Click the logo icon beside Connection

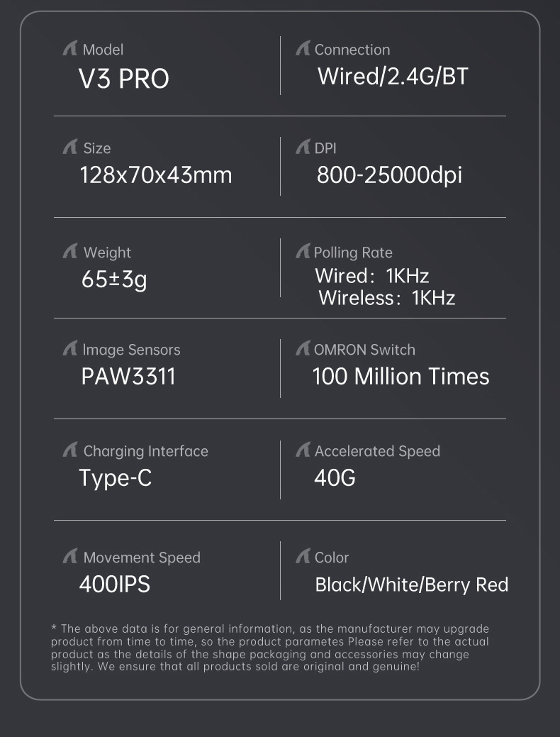(303, 49)
